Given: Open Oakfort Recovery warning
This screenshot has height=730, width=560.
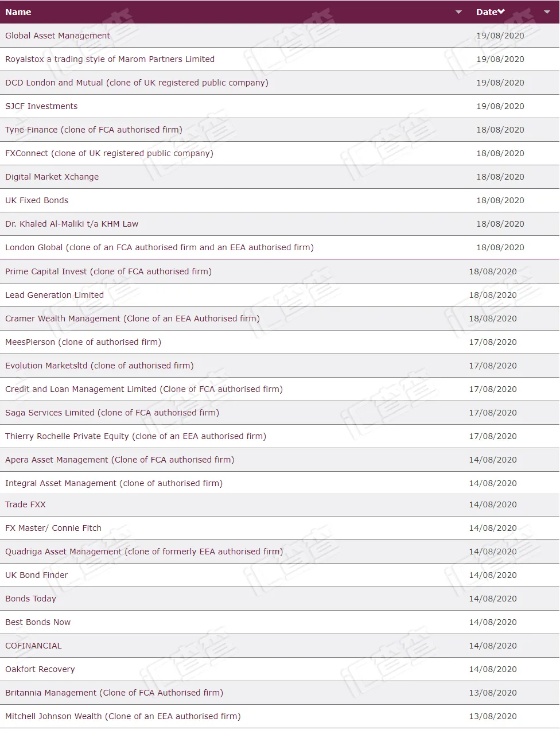Looking at the screenshot, I should coord(40,669).
